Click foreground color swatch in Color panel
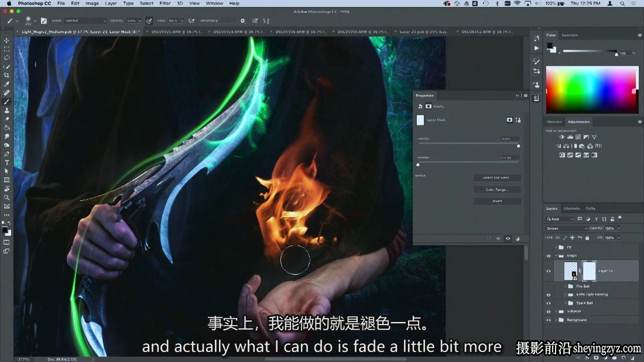This screenshot has height=362, width=644. pos(550,46)
